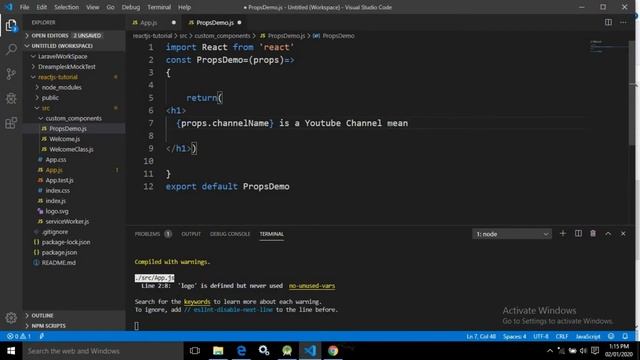Collapse the custom_components folder
Screen dimensions: 640x360
(73, 118)
